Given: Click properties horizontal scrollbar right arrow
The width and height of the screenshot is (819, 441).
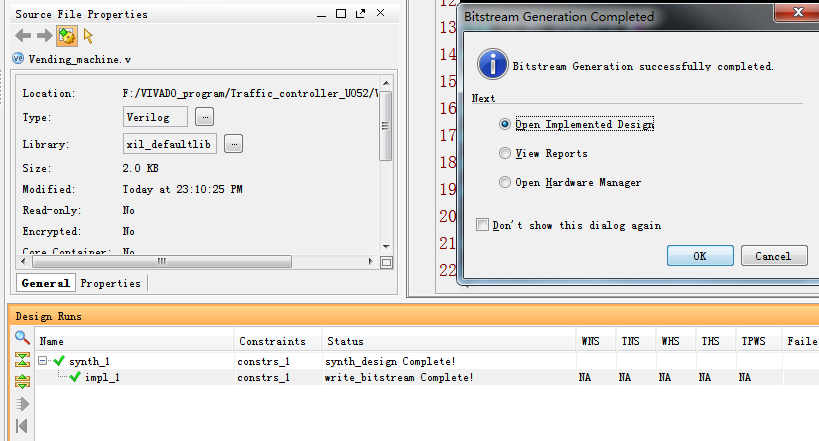Looking at the screenshot, I should (x=370, y=261).
